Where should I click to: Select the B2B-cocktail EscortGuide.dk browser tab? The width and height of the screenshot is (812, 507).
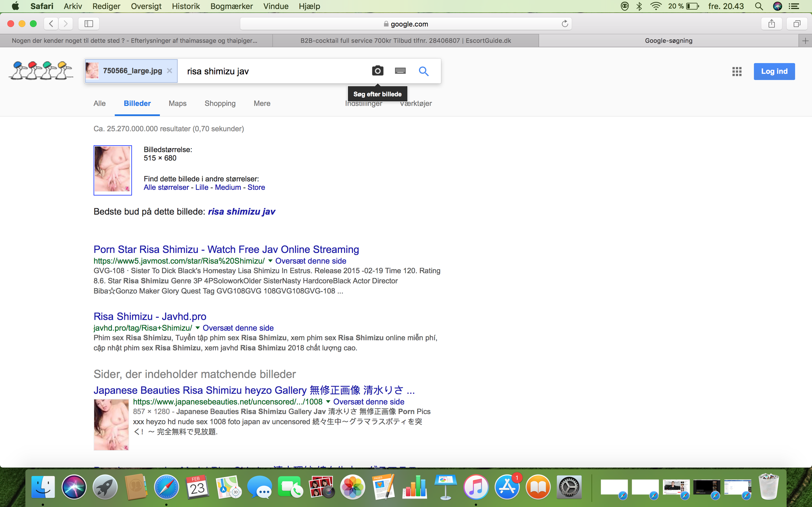[x=405, y=41]
